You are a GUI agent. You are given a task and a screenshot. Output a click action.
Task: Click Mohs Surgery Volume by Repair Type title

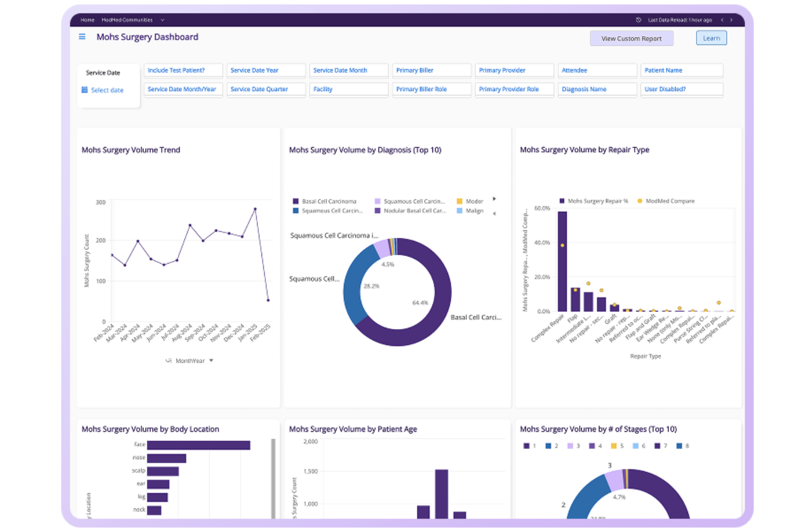(584, 150)
